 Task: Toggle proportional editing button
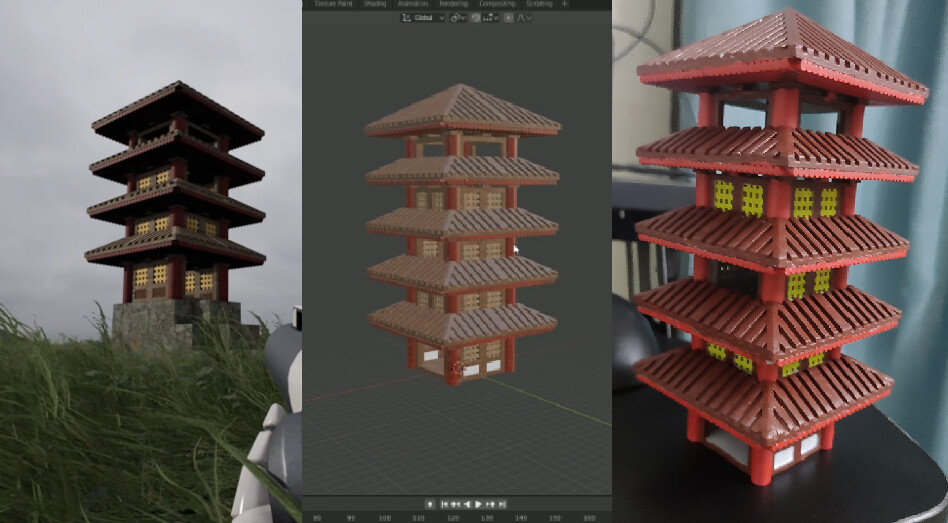pyautogui.click(x=508, y=18)
